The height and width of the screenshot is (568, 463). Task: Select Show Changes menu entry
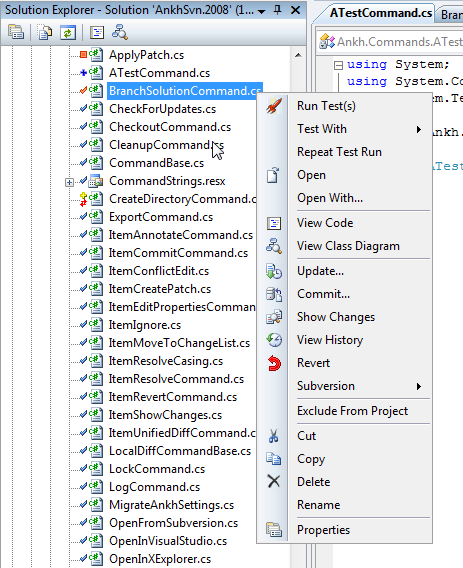336,317
